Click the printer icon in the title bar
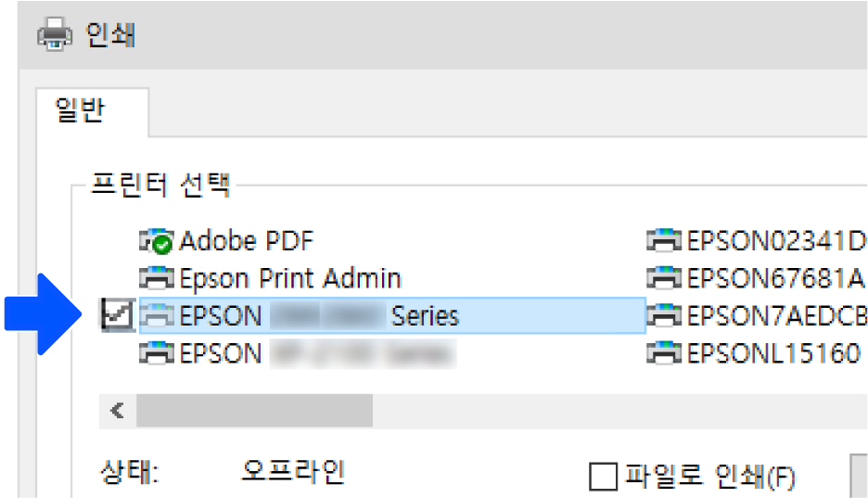The image size is (868, 498). [x=54, y=35]
